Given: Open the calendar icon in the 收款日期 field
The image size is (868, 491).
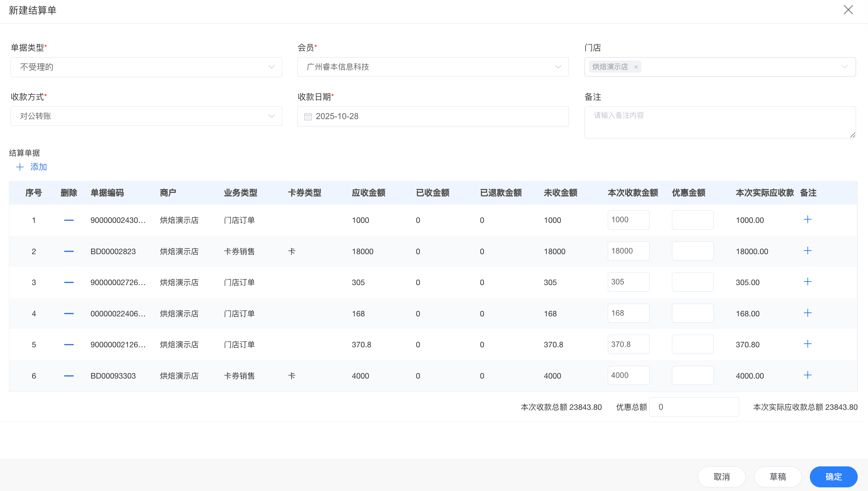Looking at the screenshot, I should (308, 117).
